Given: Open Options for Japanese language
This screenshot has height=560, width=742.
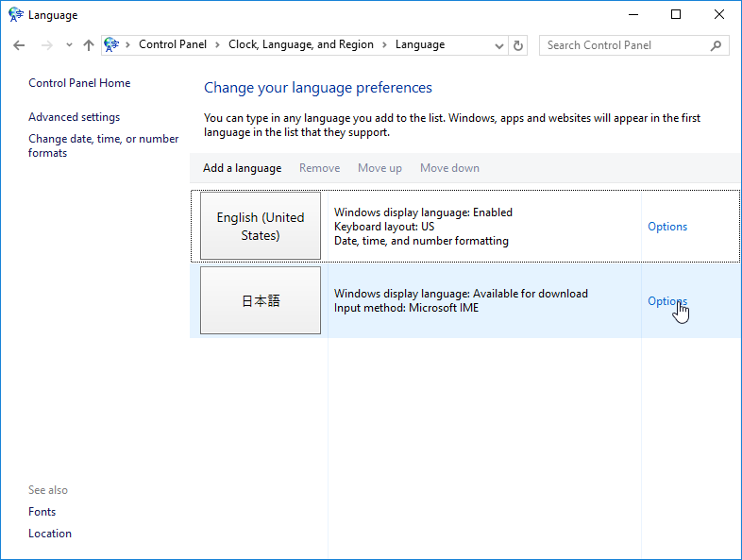Looking at the screenshot, I should (666, 301).
